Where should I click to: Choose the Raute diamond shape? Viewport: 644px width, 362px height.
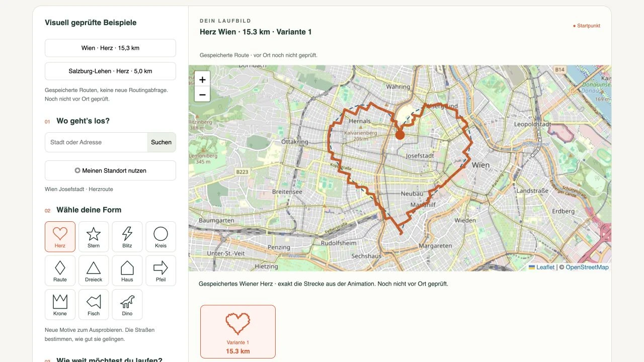[60, 270]
